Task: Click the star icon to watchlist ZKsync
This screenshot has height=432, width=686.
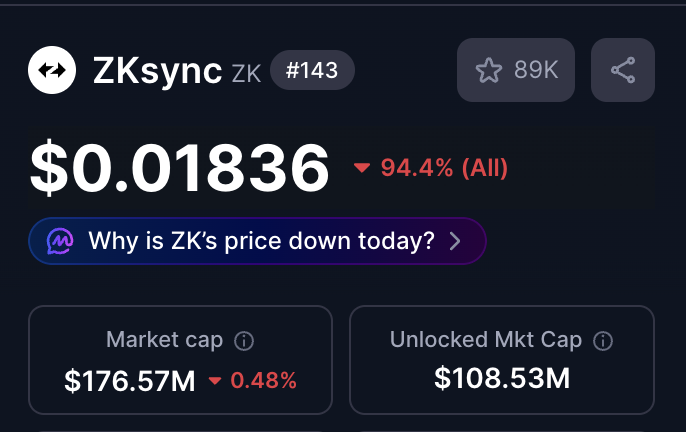Action: click(488, 70)
